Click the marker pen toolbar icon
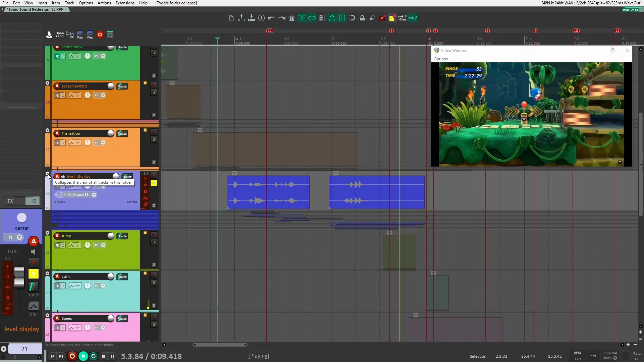Screen dimensions: 644x362 coord(372,18)
